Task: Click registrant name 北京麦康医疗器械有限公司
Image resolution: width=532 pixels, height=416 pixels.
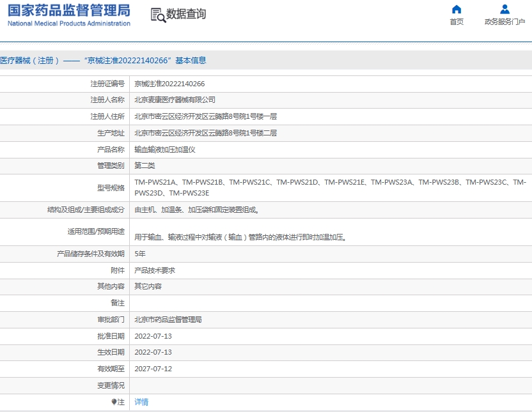Action: tap(175, 100)
